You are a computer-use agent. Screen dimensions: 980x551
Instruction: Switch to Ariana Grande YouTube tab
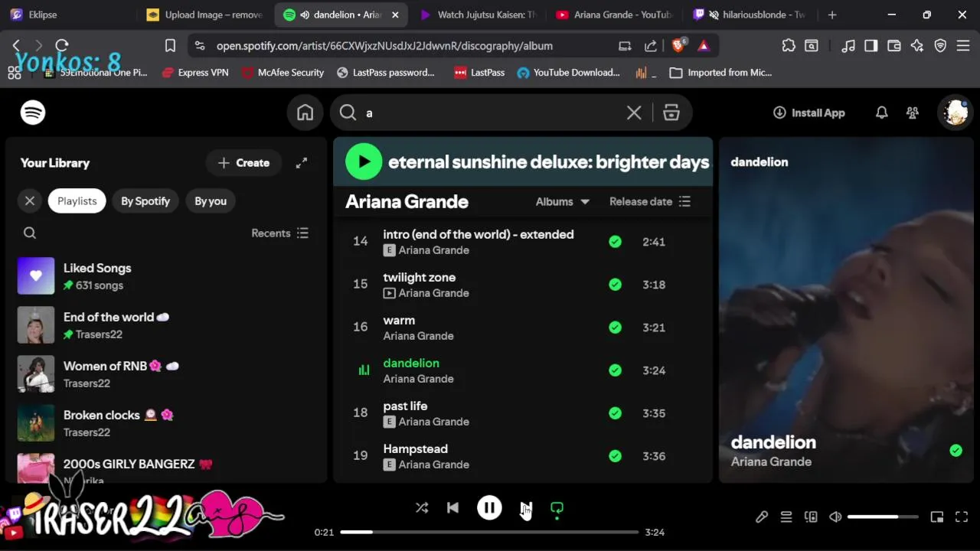pyautogui.click(x=614, y=15)
